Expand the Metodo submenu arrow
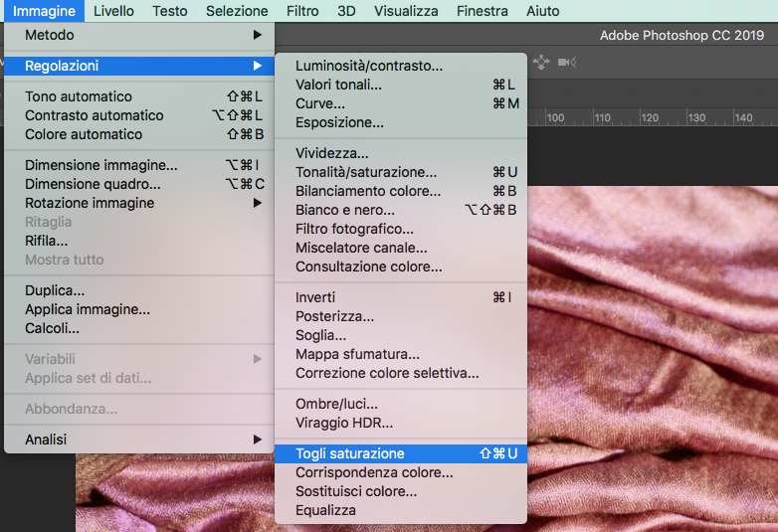This screenshot has width=778, height=532. [257, 35]
